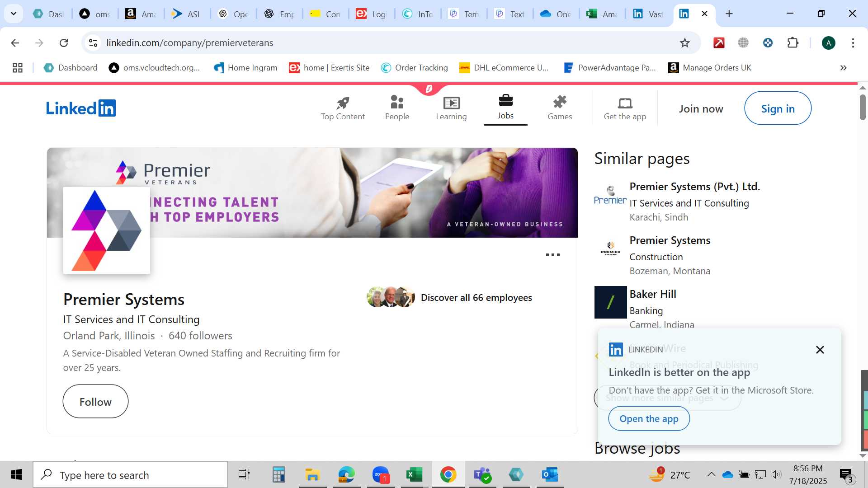Click the red arrow extension icon
The width and height of the screenshot is (868, 488).
coord(719,43)
